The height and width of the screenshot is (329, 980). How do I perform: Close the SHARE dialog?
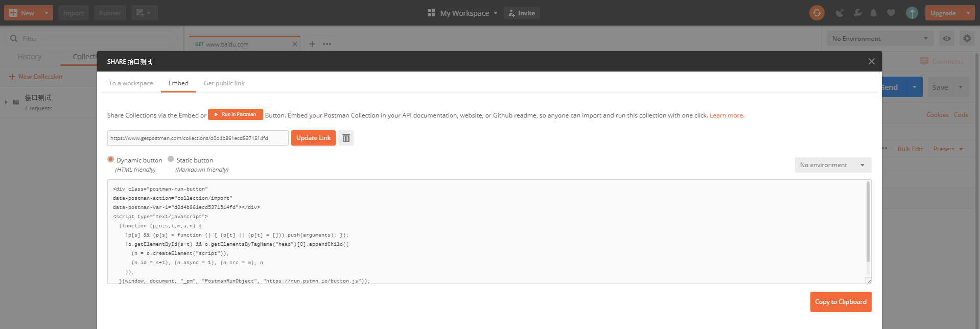point(871,61)
